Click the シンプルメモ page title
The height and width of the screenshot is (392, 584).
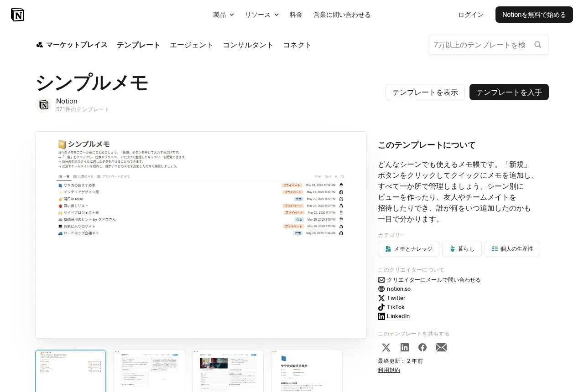point(92,83)
